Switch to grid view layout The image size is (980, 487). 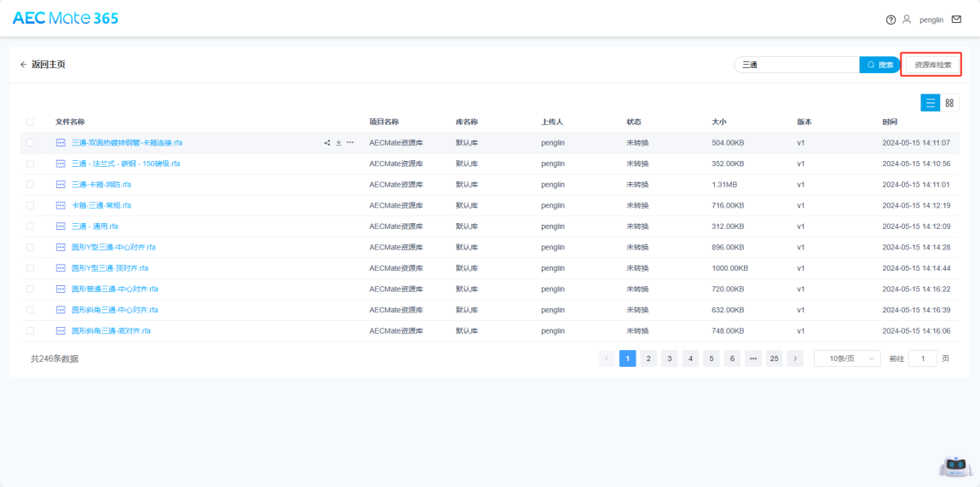950,103
